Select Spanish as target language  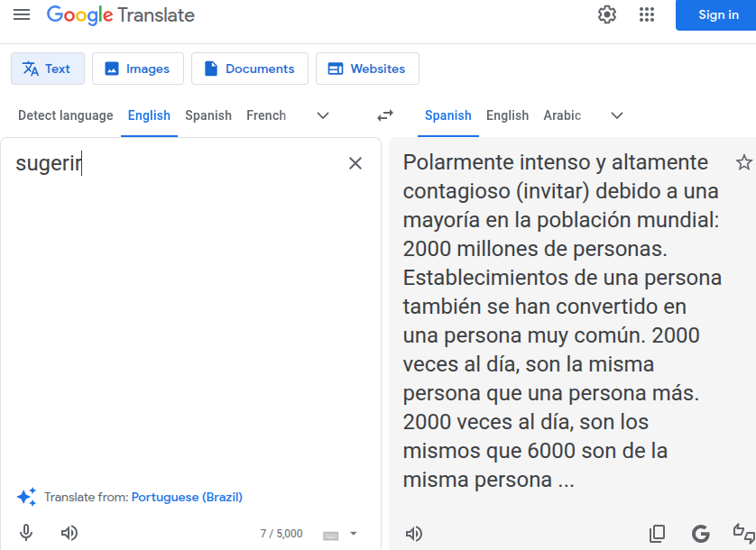[x=447, y=115]
